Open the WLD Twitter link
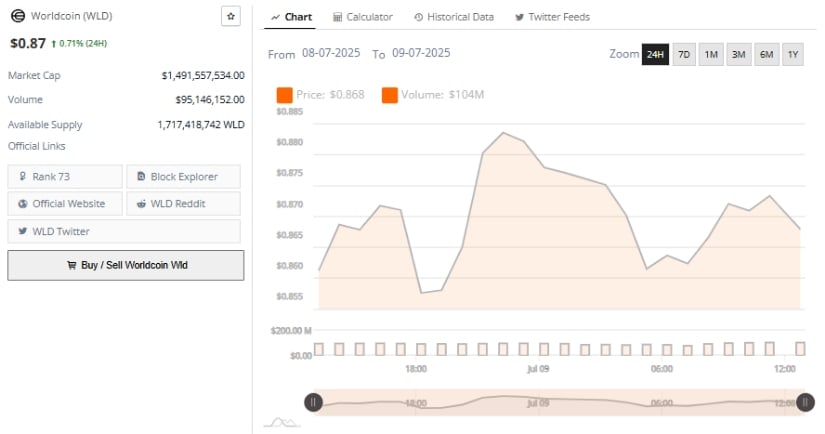The width and height of the screenshot is (825, 434). [x=124, y=231]
